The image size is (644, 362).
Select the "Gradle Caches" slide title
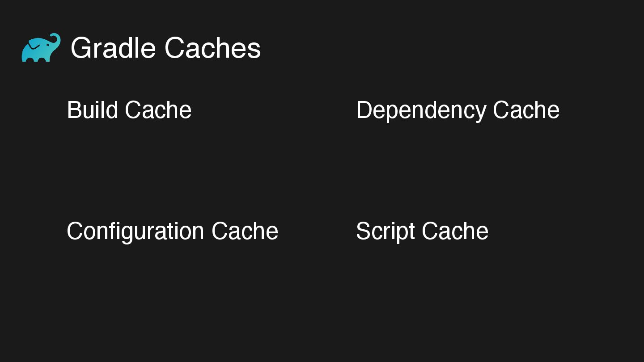[165, 48]
